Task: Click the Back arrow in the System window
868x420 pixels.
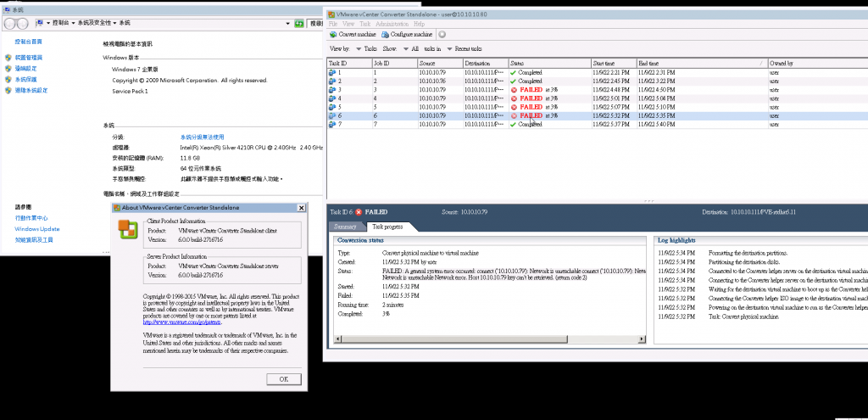Action: (10, 23)
